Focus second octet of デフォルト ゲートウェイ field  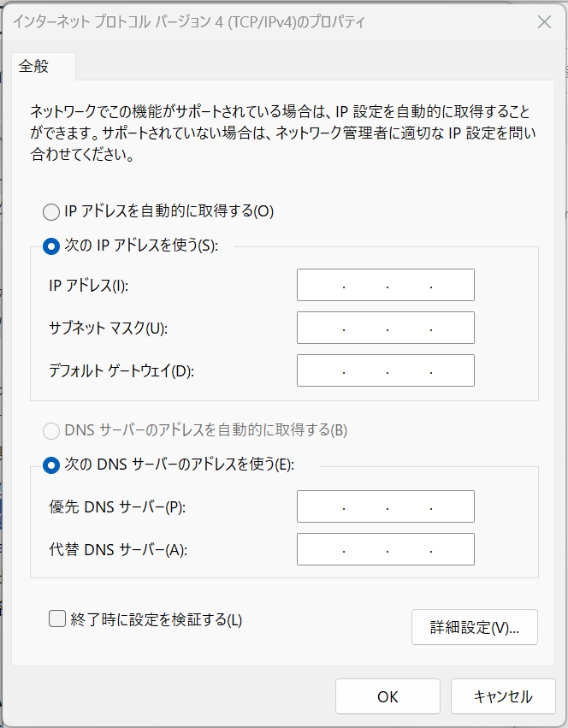(364, 370)
